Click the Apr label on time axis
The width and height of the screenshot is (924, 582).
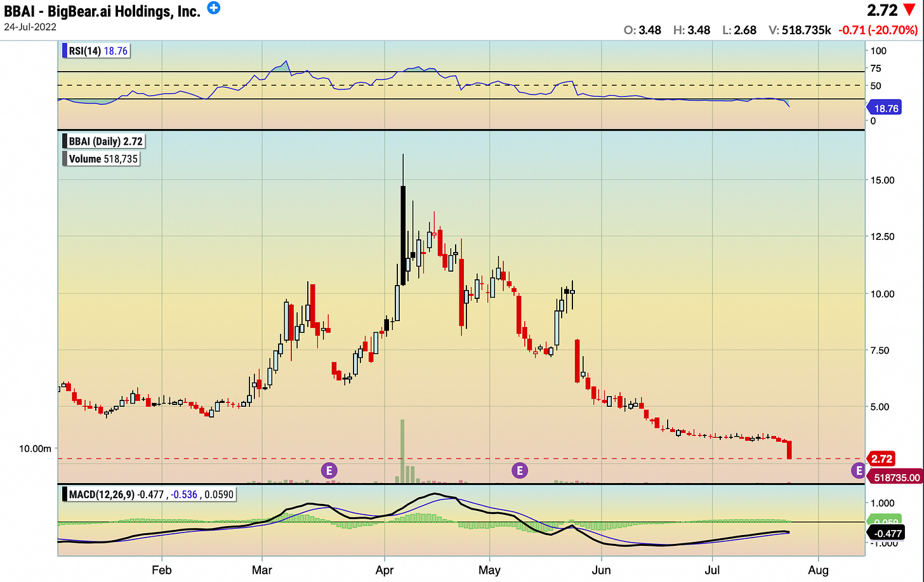tap(385, 570)
